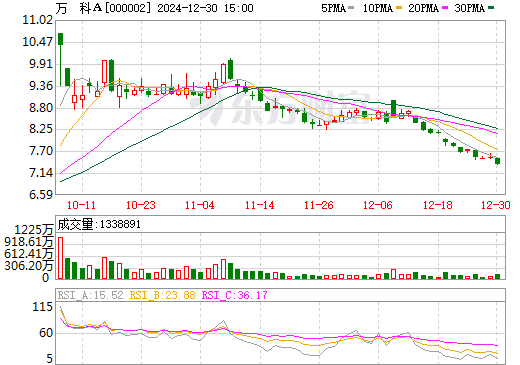Click the 115 RSI axis label
The height and width of the screenshot is (365, 520).
tap(43, 307)
